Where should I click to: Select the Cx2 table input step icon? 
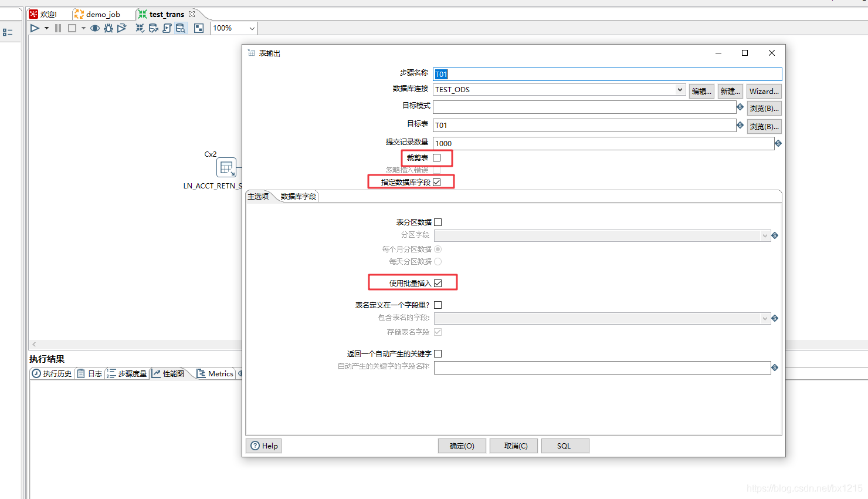226,167
